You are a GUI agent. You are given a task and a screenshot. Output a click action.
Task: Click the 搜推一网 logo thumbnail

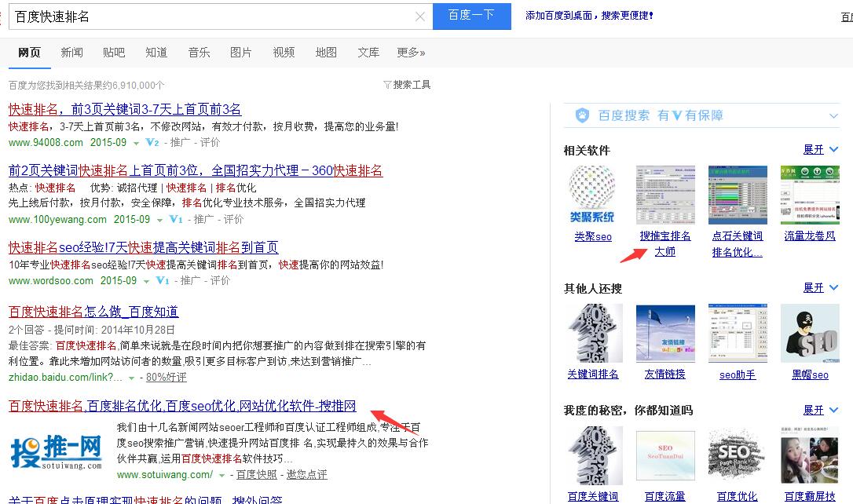point(57,452)
